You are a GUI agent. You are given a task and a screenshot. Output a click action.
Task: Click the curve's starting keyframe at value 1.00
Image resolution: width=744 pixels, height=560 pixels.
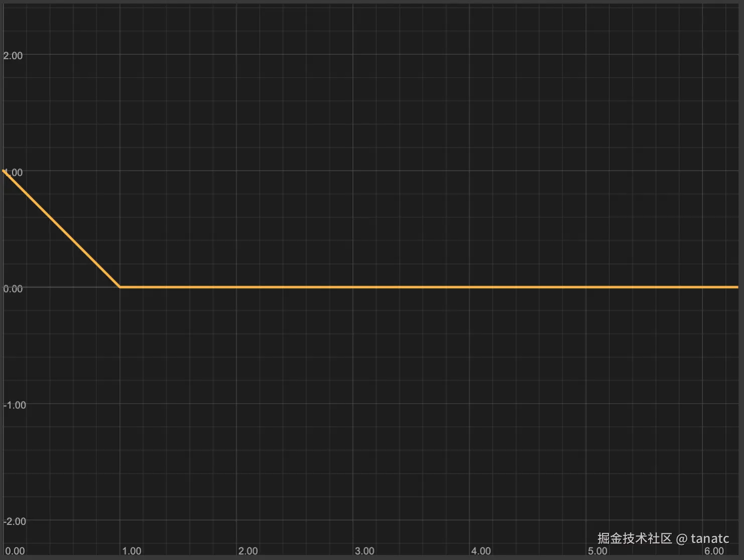[4, 171]
